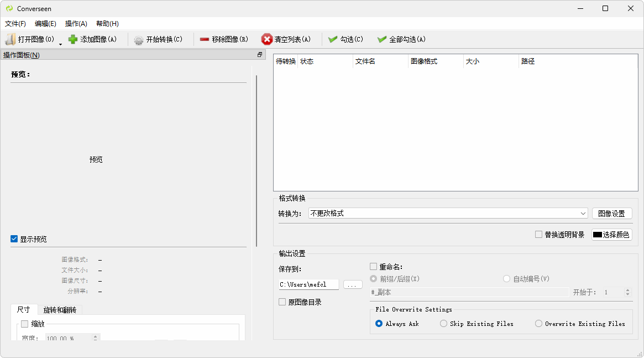Image resolution: width=644 pixels, height=358 pixels.
Task: Click the ... browse folder button
Action: [353, 284]
